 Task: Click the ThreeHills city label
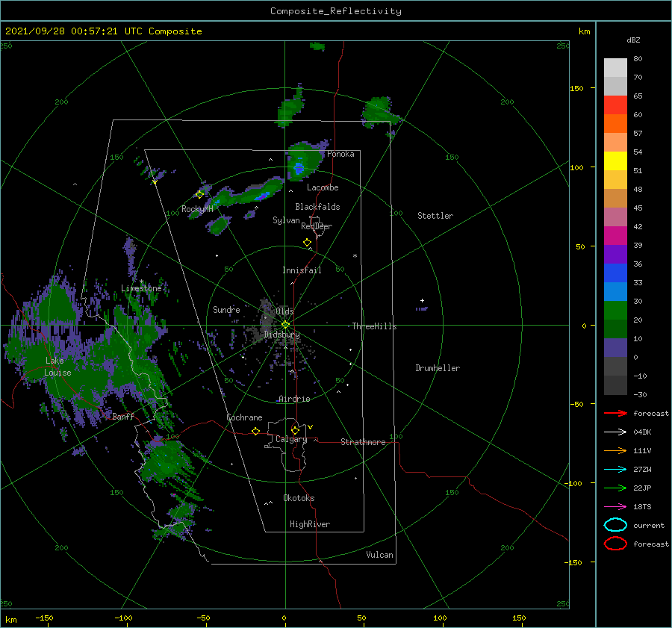374,326
